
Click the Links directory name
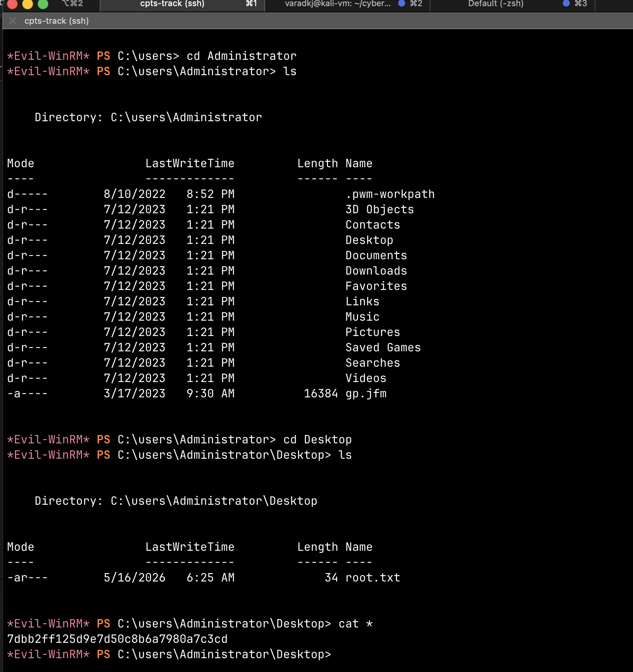click(363, 301)
